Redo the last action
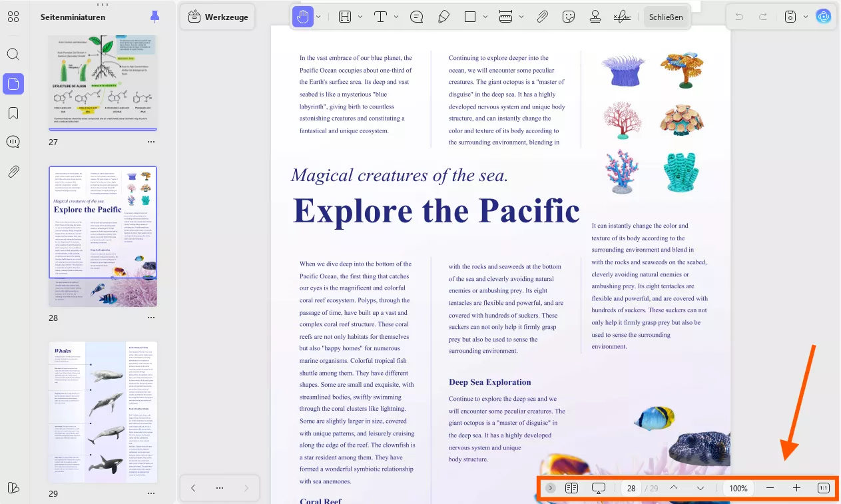Viewport: 841px width, 504px height. 763,17
